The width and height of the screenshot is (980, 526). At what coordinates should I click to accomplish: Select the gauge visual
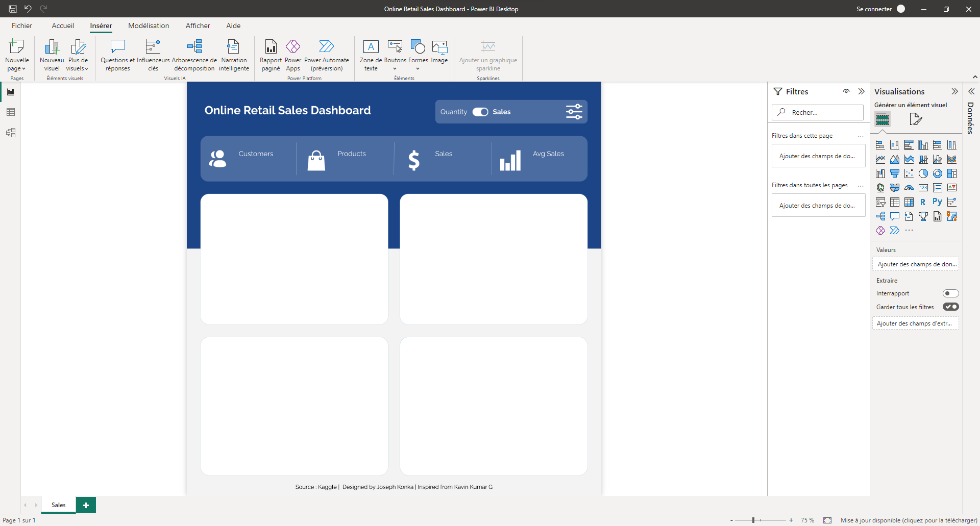pos(909,188)
